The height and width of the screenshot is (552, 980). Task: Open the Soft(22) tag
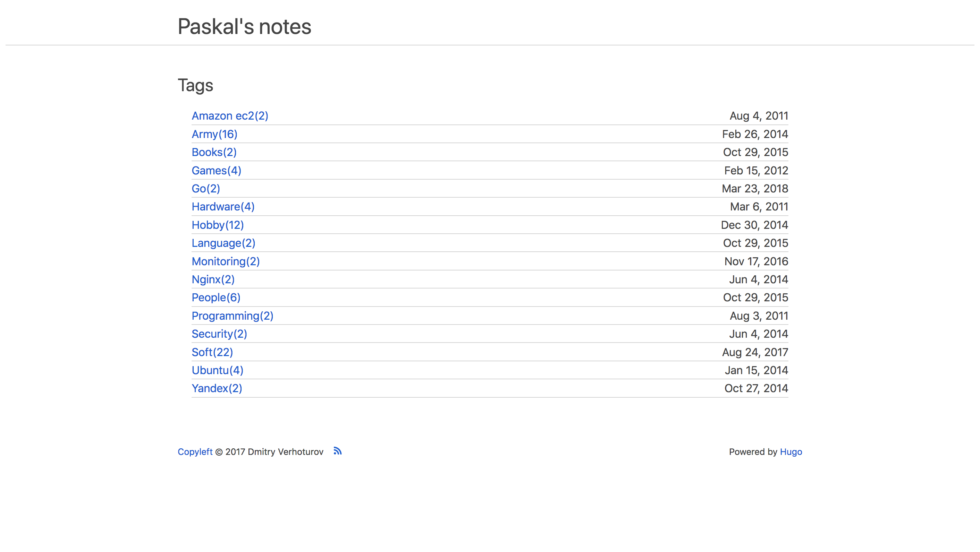(212, 352)
